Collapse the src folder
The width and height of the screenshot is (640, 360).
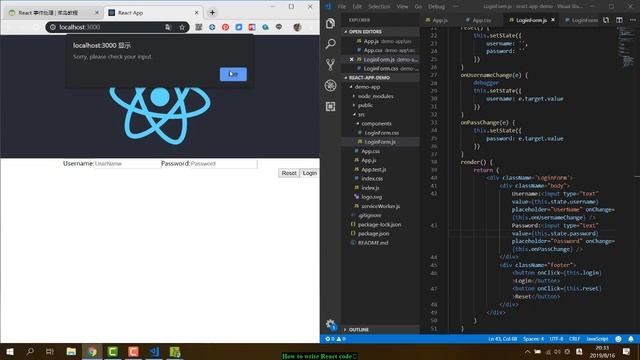pos(360,115)
